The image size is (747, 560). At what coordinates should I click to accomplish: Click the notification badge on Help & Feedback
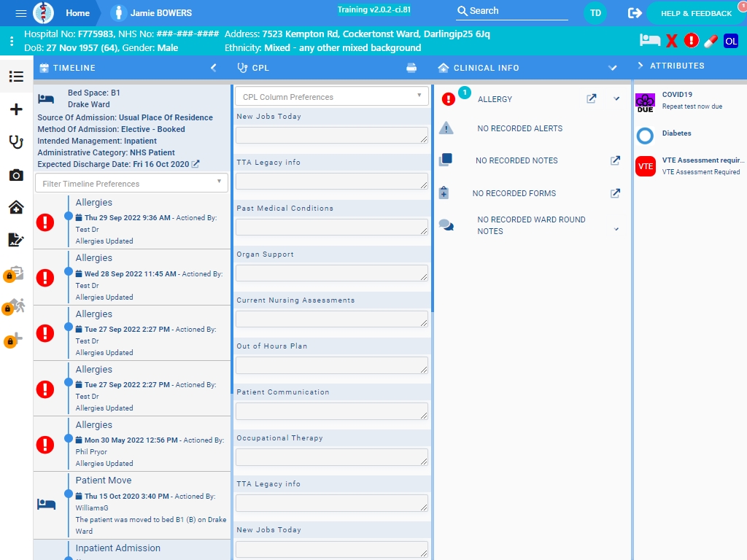743,5
